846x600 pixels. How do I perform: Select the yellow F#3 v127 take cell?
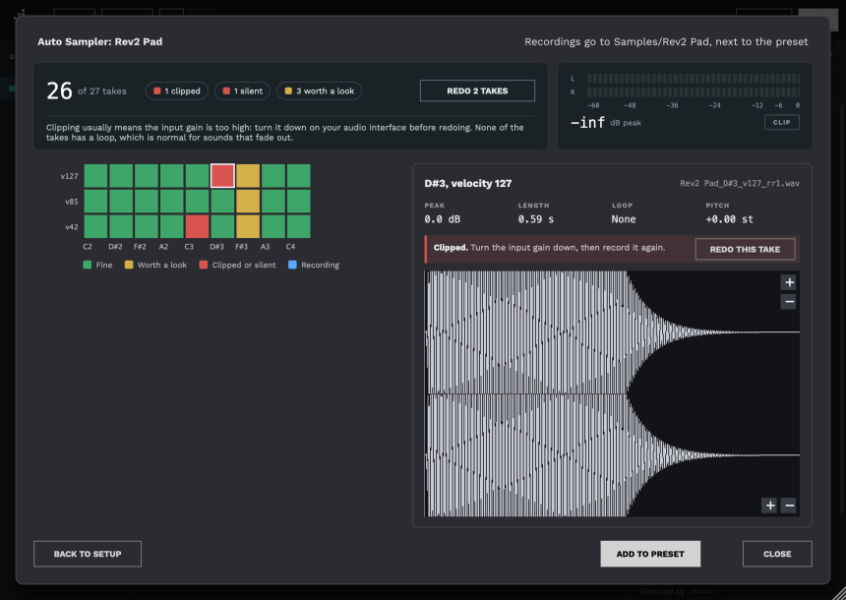point(248,176)
